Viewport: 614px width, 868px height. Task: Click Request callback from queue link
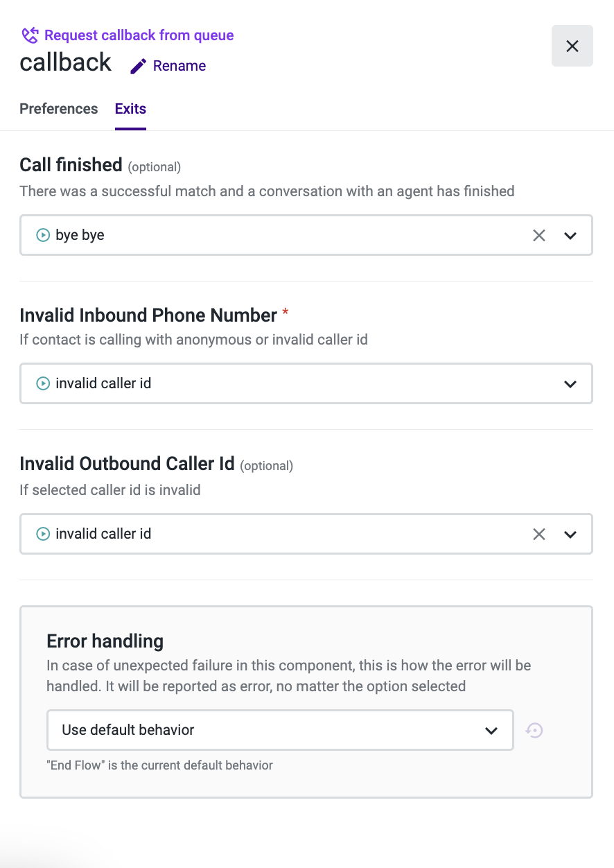[x=139, y=35]
